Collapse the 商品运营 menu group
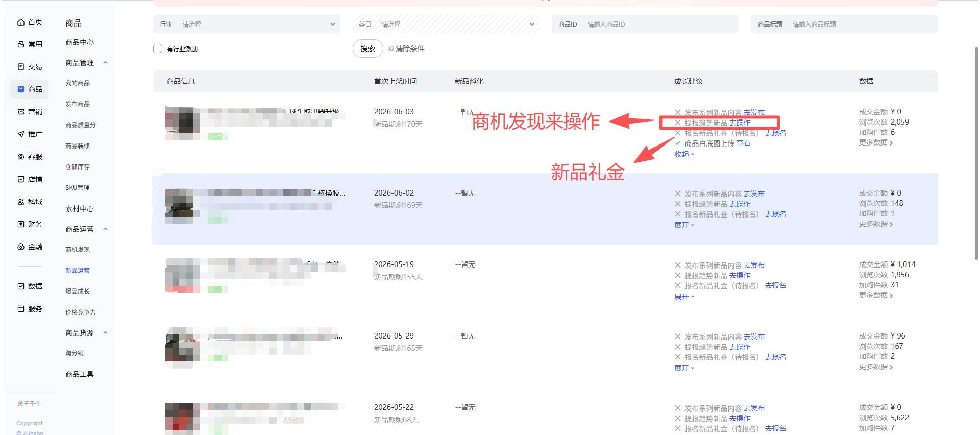This screenshot has height=435, width=980. click(x=105, y=229)
